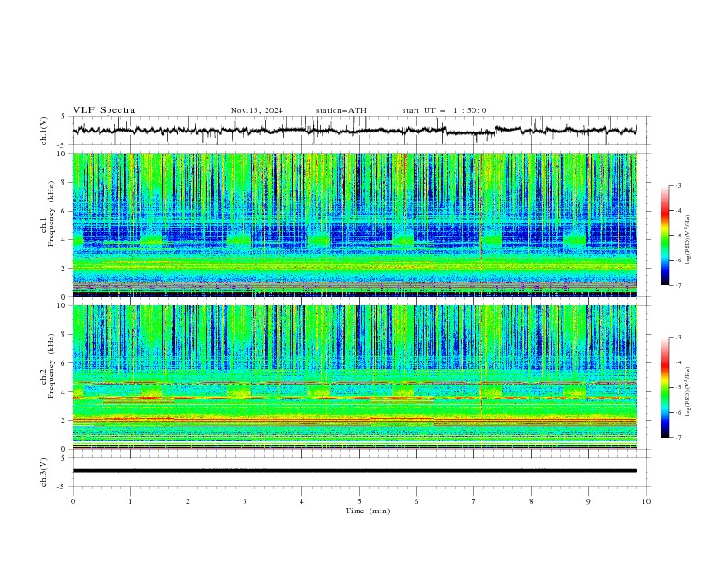Select the 2 kHz tick on ch.1 frequency axis
This screenshot has height=563, width=728.
click(65, 269)
